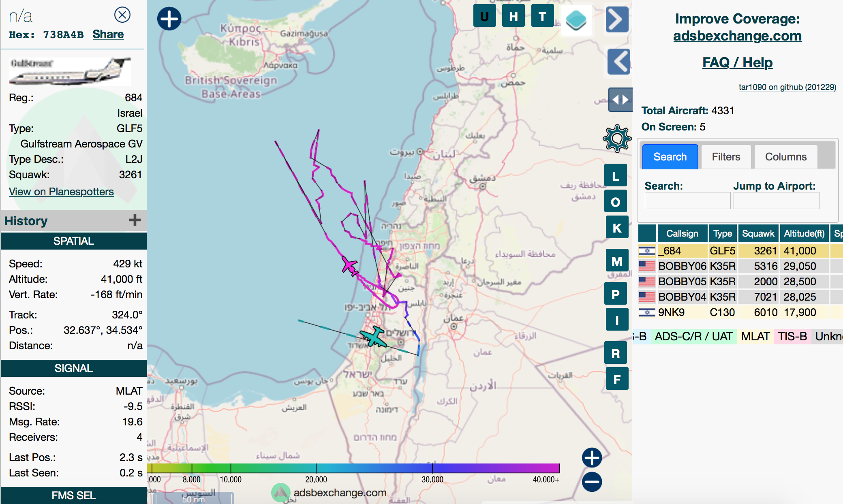Click the R map button
This screenshot has width=843, height=504.
pyautogui.click(x=616, y=353)
